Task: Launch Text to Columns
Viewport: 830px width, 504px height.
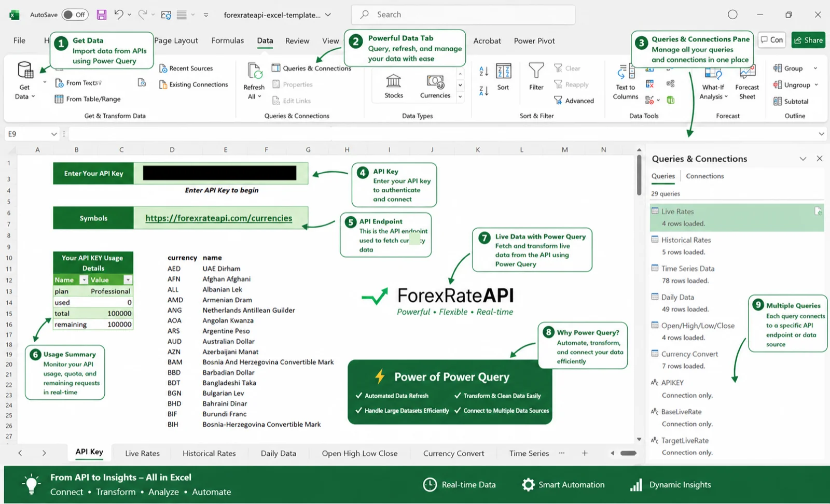Action: click(626, 81)
